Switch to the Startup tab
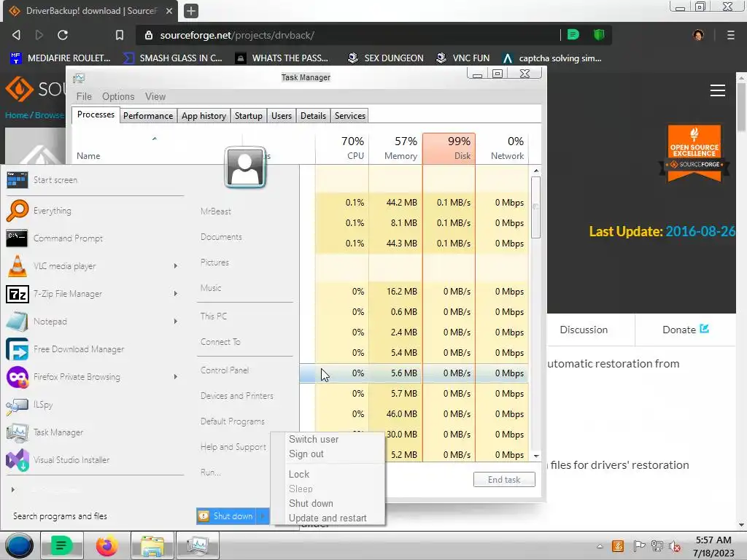Screen dimensions: 747x560 click(248, 116)
